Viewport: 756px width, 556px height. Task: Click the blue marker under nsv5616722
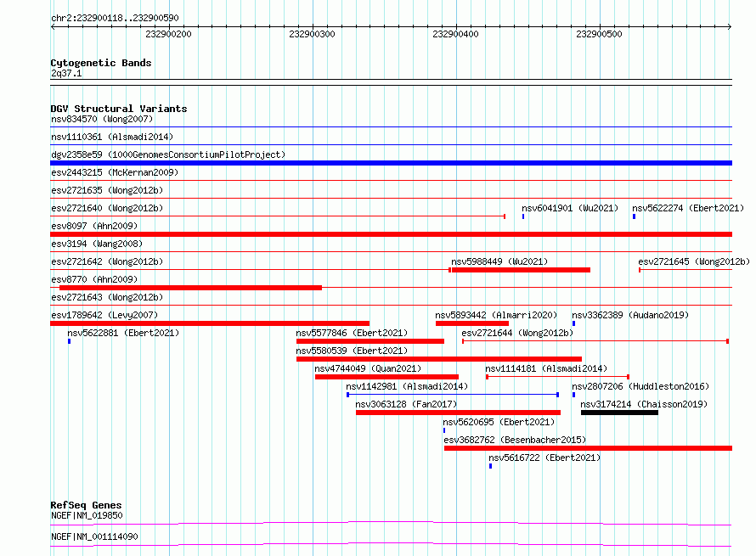tap(490, 466)
